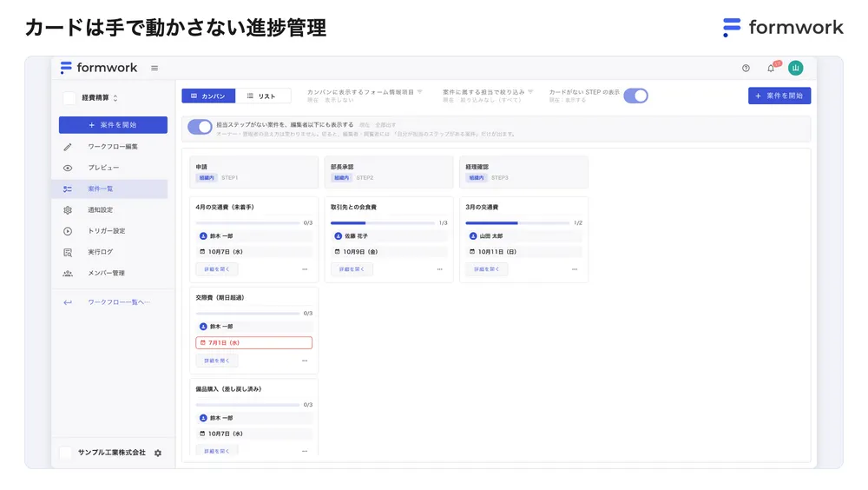Open more options on 交際費（期日超過）card
The height and width of the screenshot is (490, 868).
click(305, 361)
